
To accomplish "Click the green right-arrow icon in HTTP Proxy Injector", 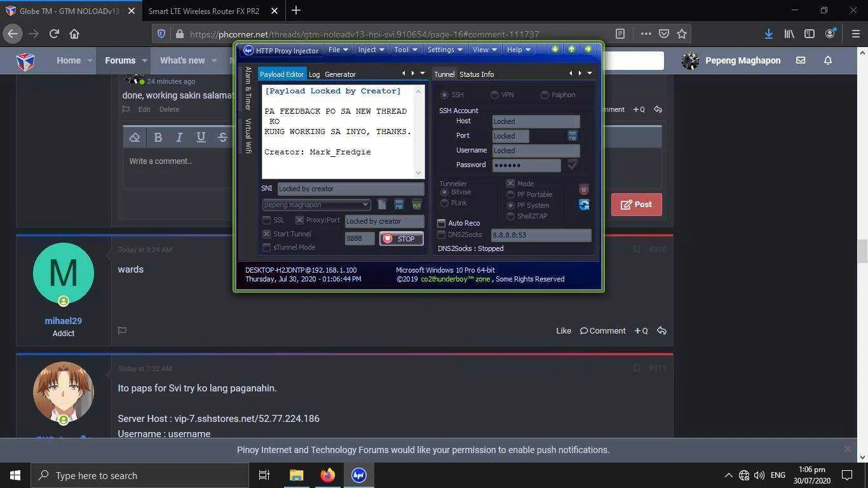I will [588, 49].
